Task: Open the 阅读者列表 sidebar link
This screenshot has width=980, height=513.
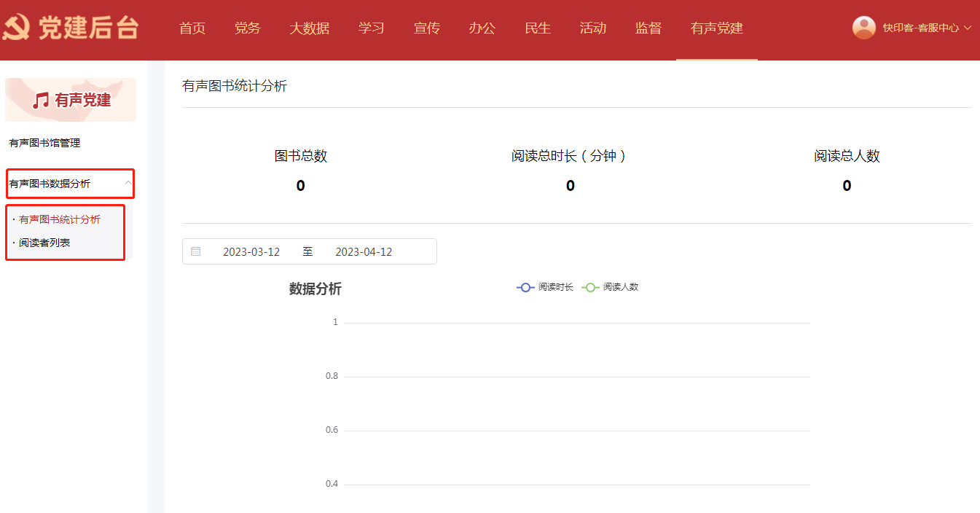Action: click(44, 243)
